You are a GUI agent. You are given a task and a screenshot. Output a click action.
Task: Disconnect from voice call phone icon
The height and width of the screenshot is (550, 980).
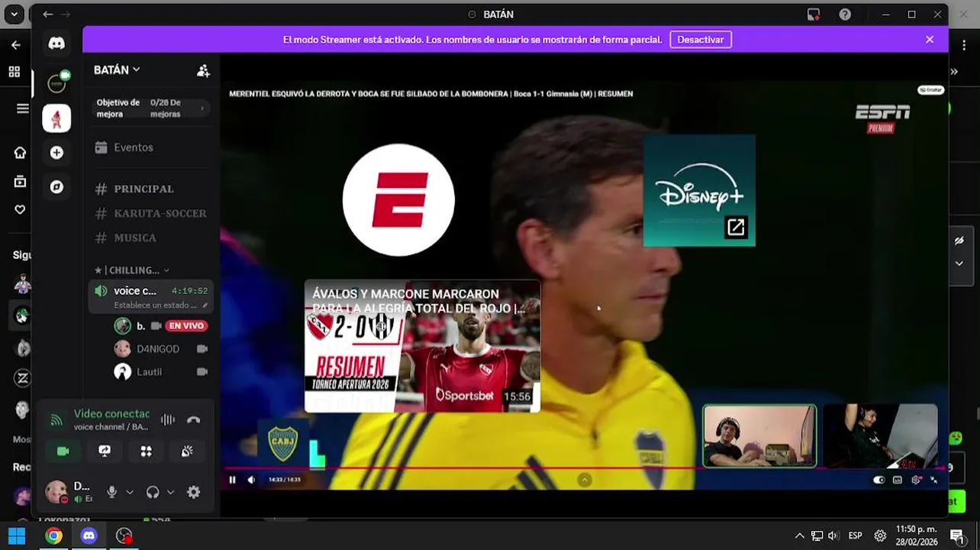(x=194, y=419)
